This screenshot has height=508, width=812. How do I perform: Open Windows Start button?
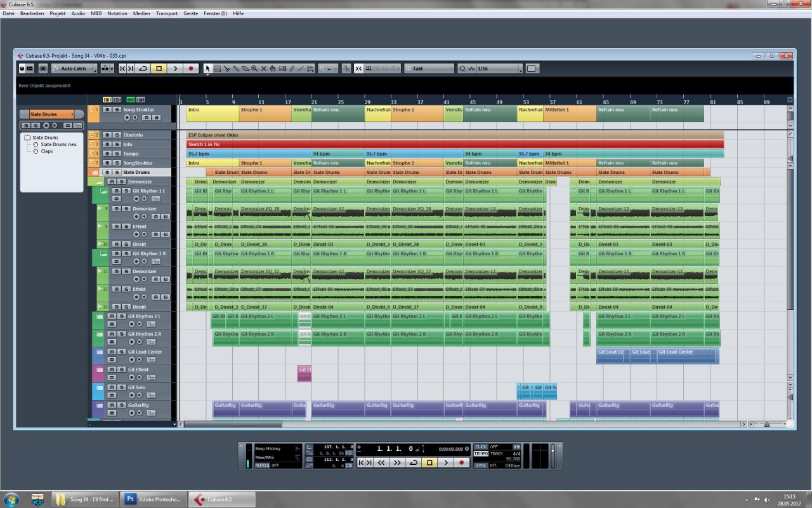pyautogui.click(x=11, y=498)
